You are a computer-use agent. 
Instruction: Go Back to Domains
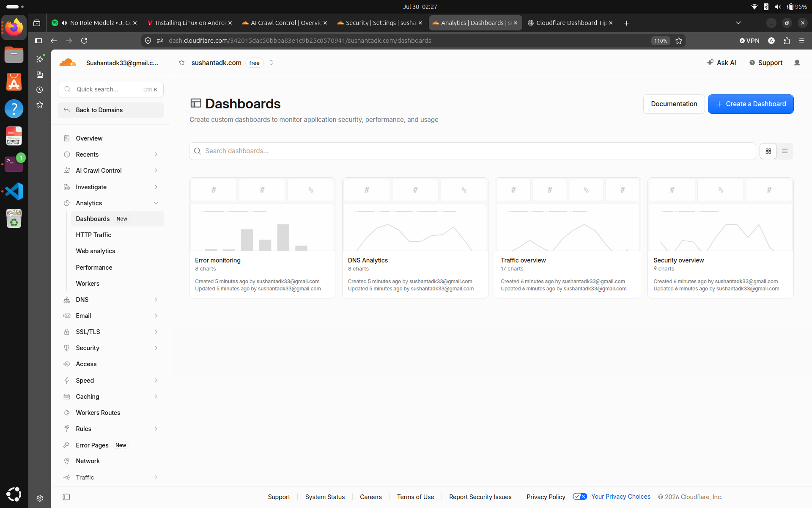[111, 110]
